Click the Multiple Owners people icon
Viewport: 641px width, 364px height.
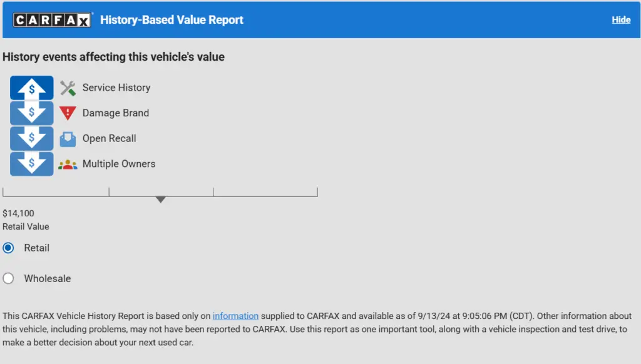[x=67, y=164]
